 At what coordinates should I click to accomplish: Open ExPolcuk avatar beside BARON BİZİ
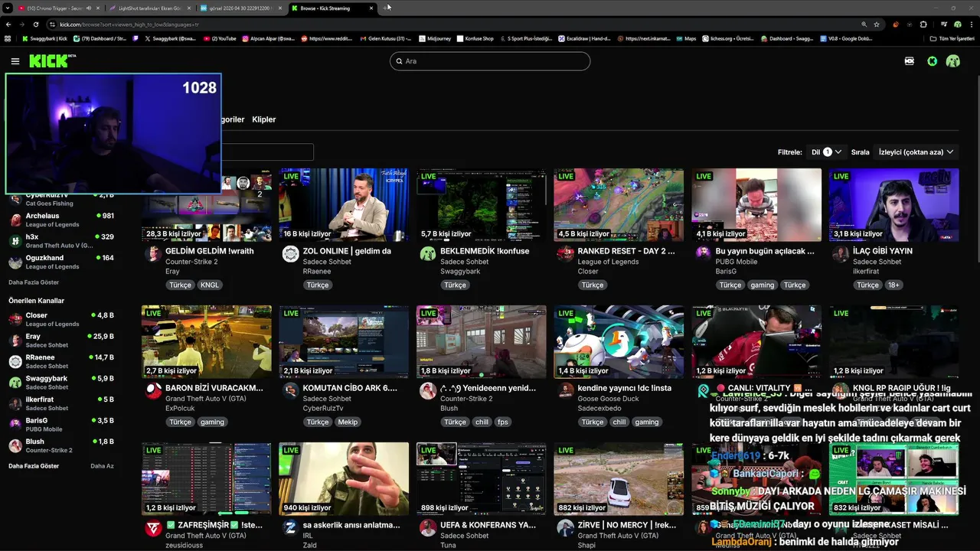153,391
